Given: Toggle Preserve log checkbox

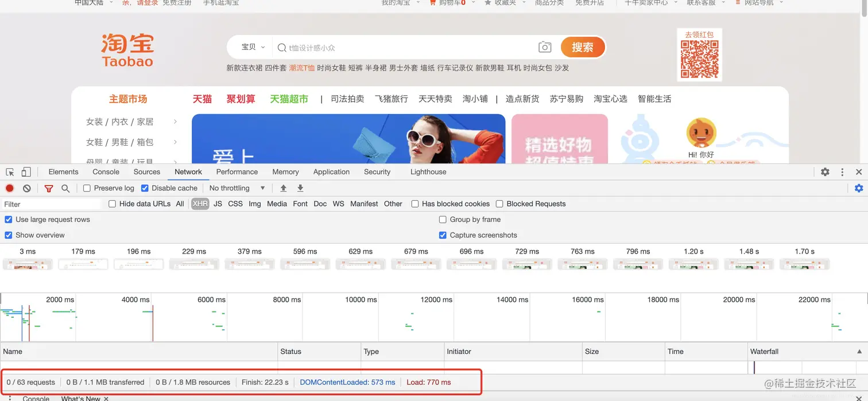Looking at the screenshot, I should click(87, 188).
